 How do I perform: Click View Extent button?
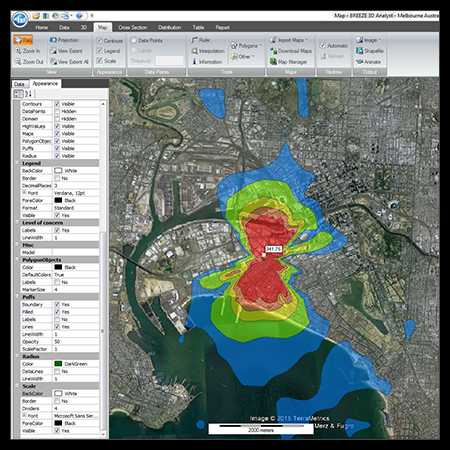(66, 51)
